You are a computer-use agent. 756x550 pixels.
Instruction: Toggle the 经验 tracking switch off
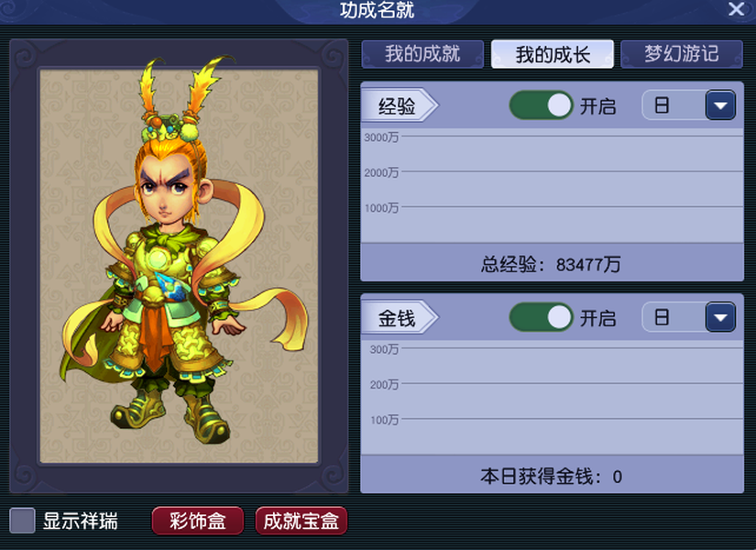[x=541, y=105]
